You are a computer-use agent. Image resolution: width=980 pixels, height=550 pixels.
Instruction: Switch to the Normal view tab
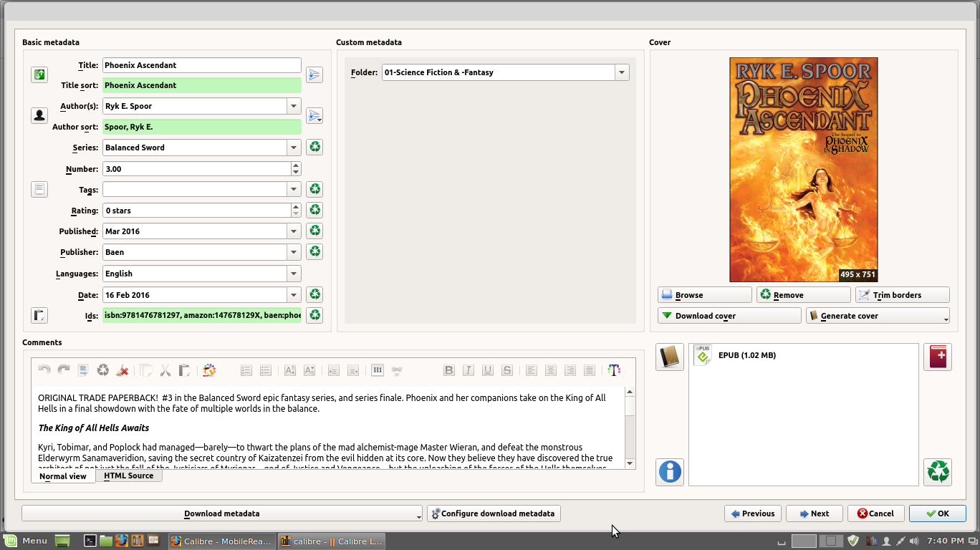click(63, 476)
